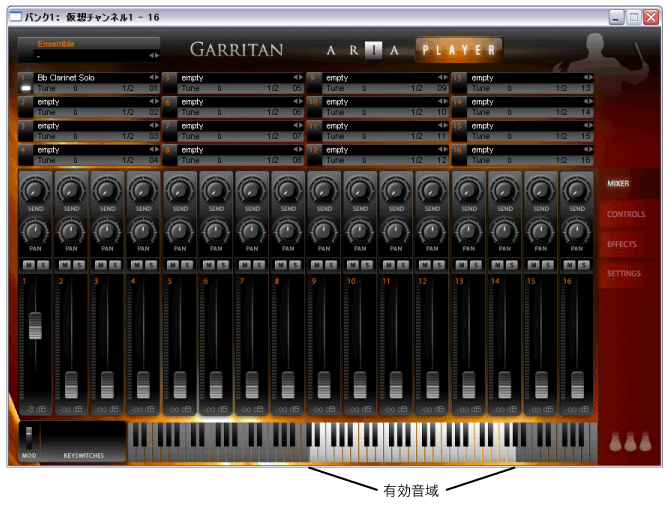This screenshot has height=505, width=666.
Task: Turn the SEND knob on channel 13
Action: [x=468, y=190]
